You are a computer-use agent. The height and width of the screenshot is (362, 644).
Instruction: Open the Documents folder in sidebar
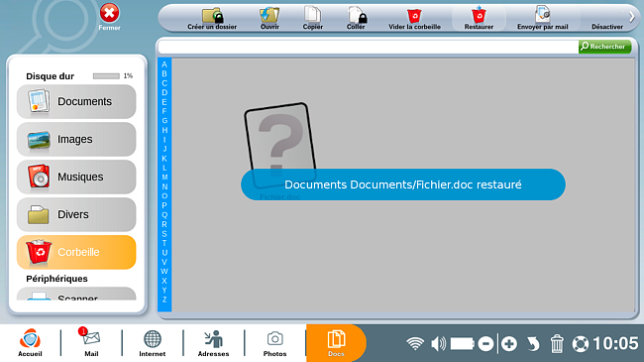pos(76,101)
